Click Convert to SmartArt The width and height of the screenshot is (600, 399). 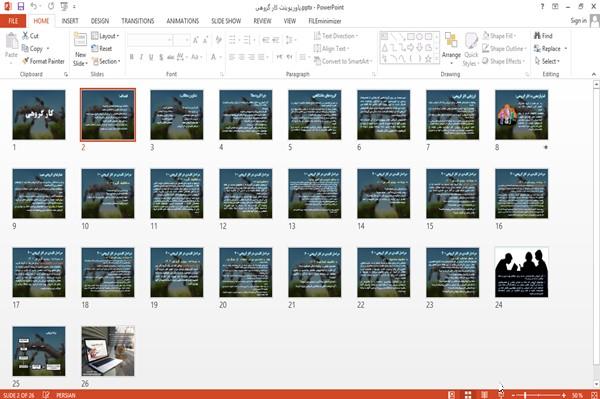(342, 61)
